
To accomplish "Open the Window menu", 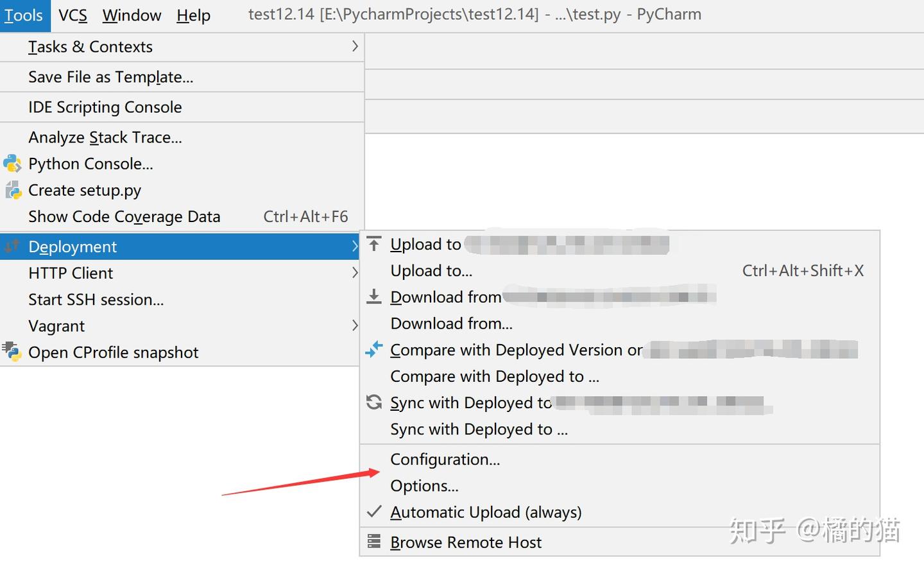I will coord(132,15).
